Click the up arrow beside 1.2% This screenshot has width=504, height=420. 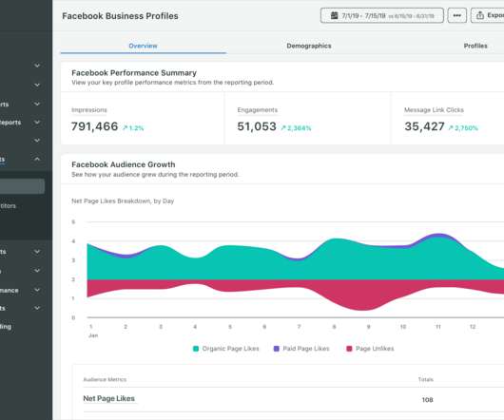pos(125,127)
